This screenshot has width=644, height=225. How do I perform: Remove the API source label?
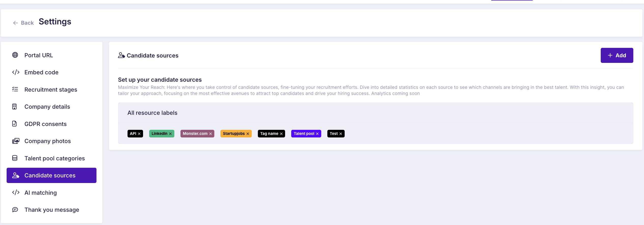coord(139,134)
